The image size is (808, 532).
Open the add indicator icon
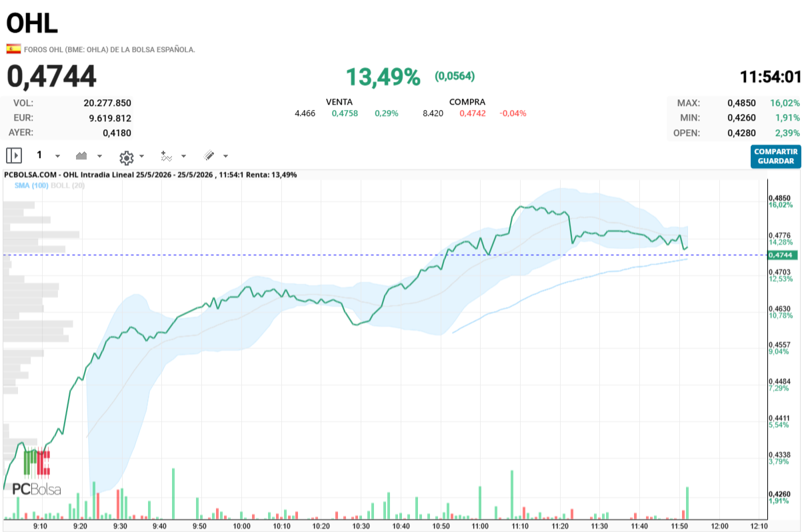166,156
